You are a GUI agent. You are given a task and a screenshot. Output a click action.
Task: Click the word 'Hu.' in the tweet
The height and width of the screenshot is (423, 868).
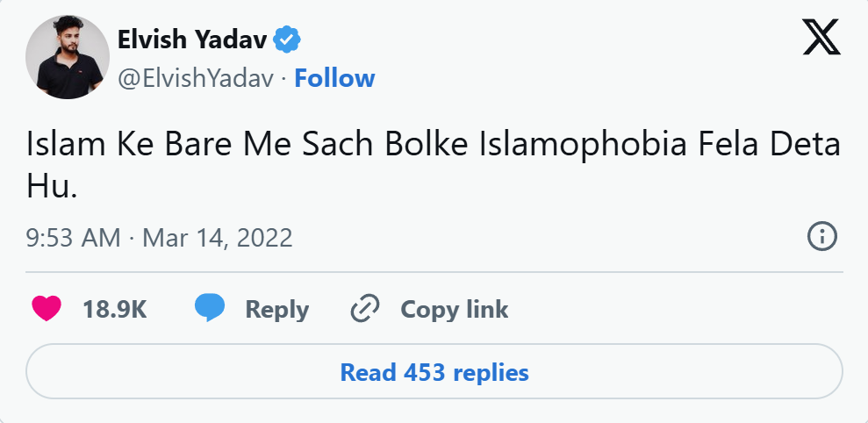click(x=51, y=186)
